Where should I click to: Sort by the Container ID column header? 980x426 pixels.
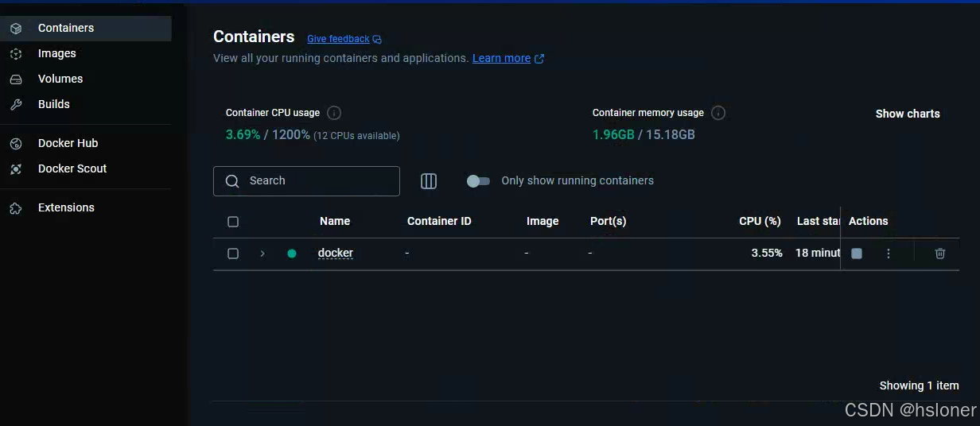click(x=439, y=221)
